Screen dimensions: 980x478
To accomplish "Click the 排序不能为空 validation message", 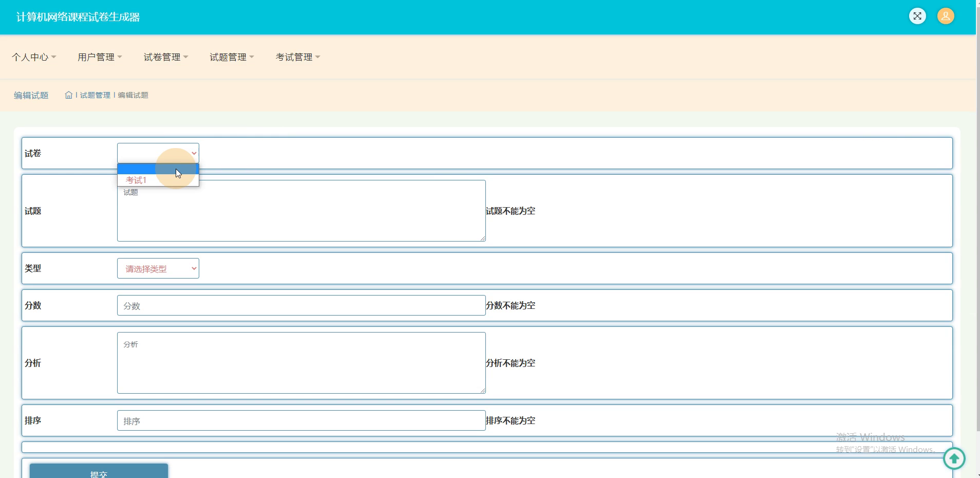I will pos(511,420).
